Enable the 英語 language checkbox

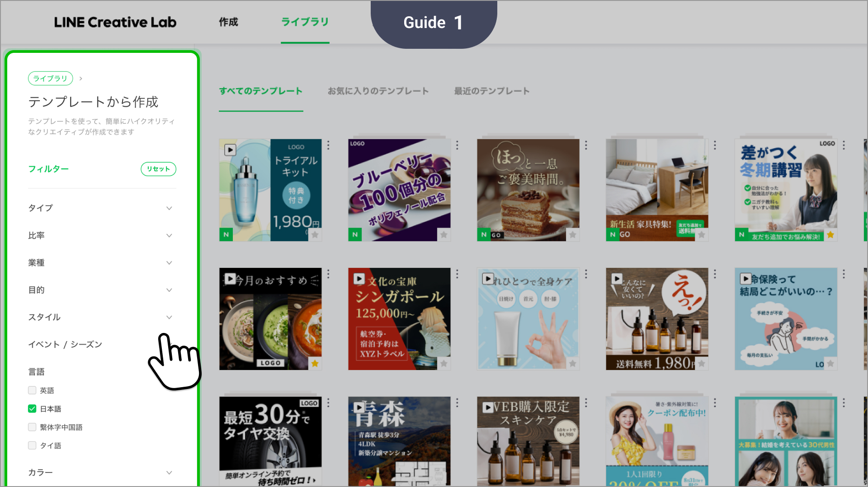(32, 390)
